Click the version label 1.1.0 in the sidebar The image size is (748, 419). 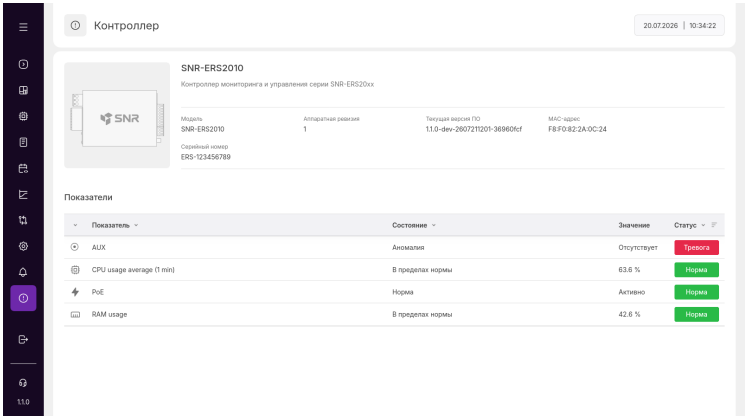pyautogui.click(x=23, y=402)
